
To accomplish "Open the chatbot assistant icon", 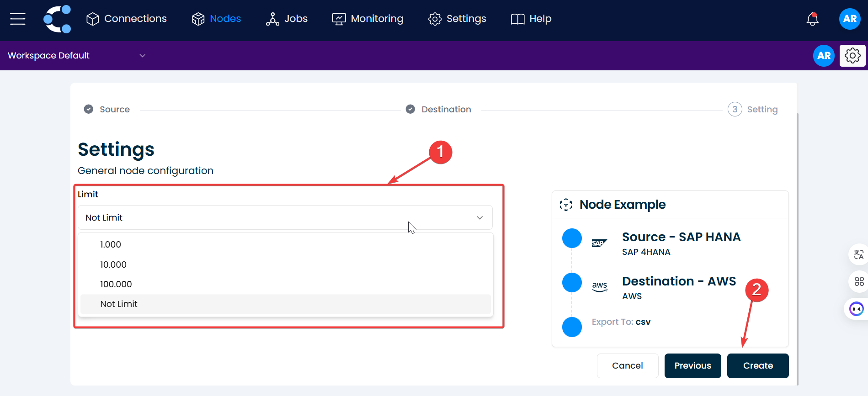I will 856,309.
